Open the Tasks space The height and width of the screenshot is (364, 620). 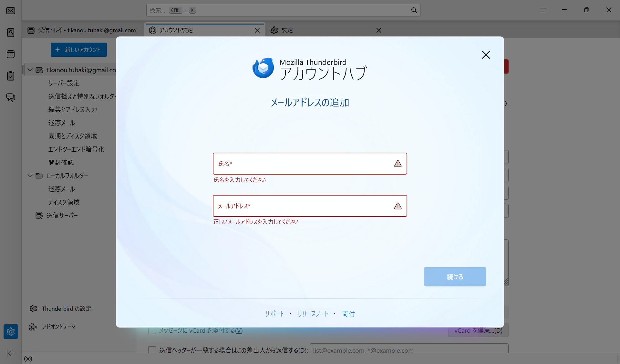click(11, 76)
